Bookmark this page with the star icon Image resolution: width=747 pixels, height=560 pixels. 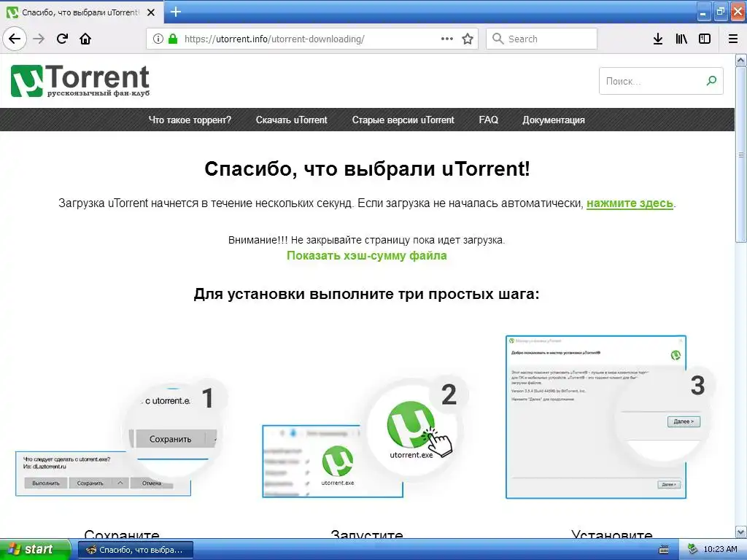pyautogui.click(x=468, y=39)
